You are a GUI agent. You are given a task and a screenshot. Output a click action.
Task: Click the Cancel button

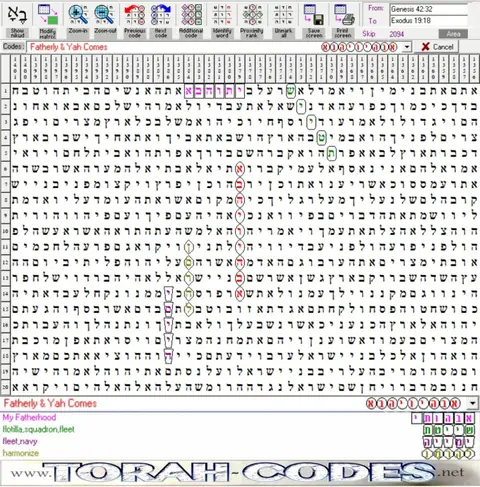pyautogui.click(x=436, y=47)
